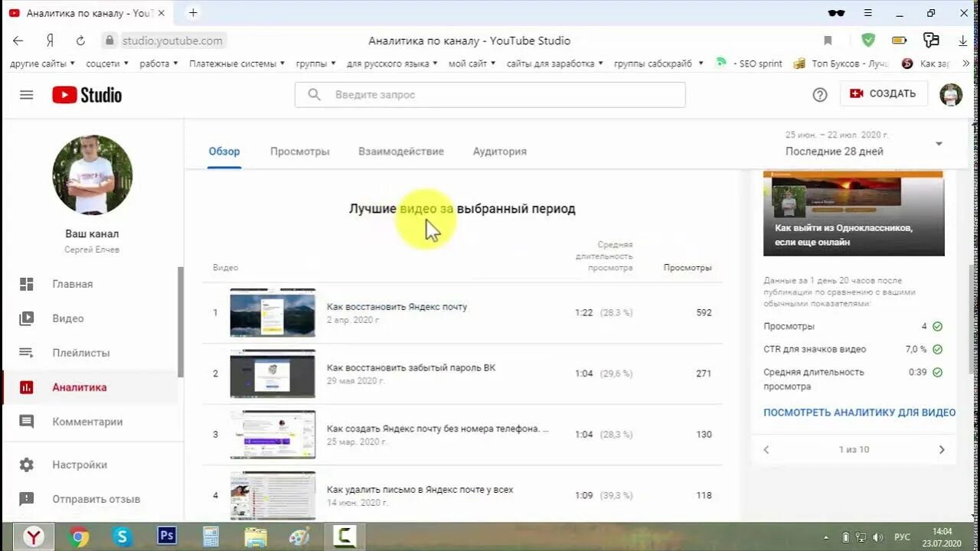The width and height of the screenshot is (980, 551).
Task: Click the Комментарии sidebar icon
Action: 27,422
